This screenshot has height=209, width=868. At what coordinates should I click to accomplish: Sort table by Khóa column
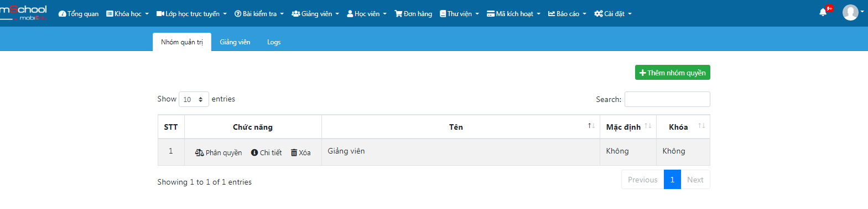683,127
